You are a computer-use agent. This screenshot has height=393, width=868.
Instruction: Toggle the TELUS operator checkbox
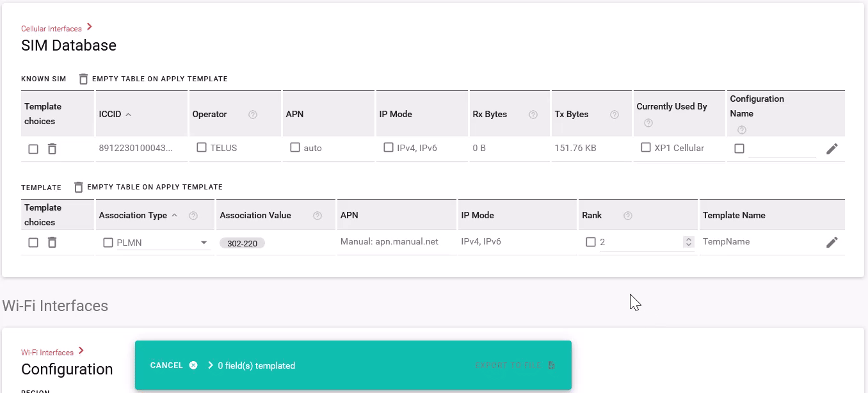pos(202,147)
